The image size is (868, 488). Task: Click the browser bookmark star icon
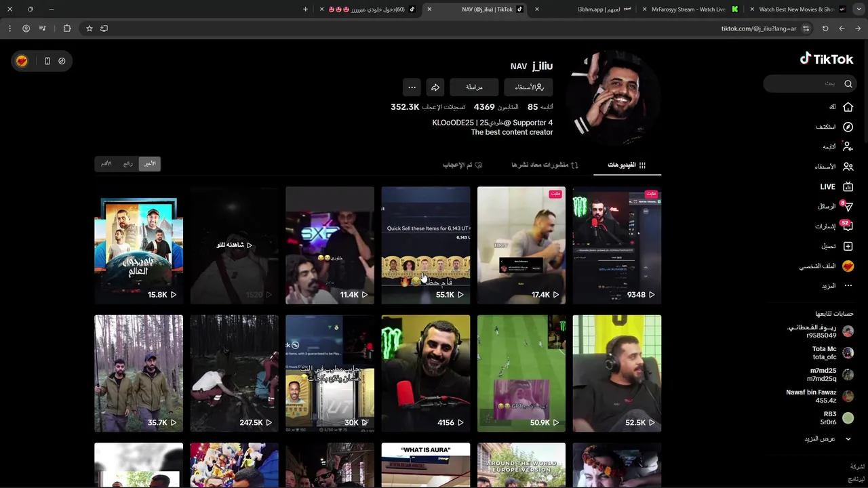[x=89, y=28]
